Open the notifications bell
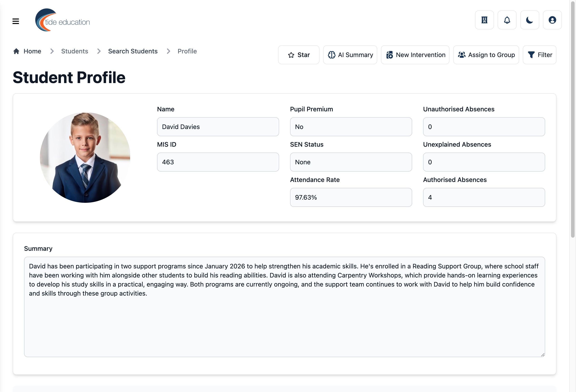 [507, 20]
